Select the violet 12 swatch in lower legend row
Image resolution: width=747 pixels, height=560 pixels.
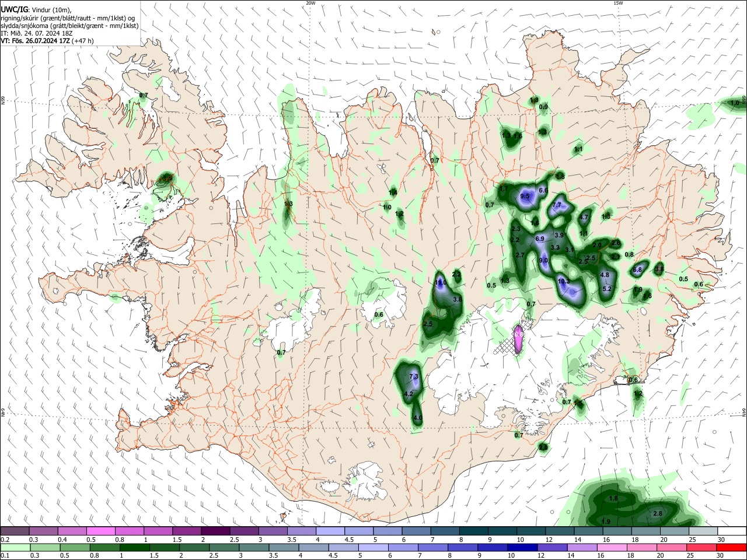click(x=553, y=547)
